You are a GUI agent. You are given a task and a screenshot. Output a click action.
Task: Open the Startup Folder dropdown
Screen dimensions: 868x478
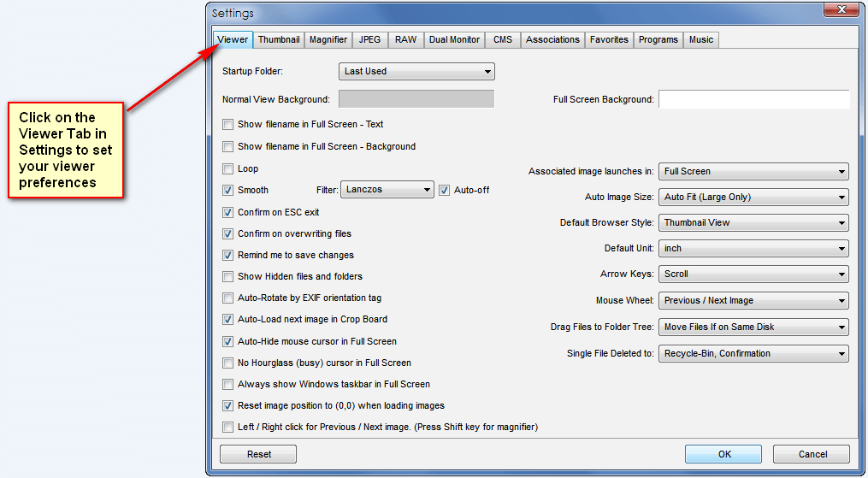point(416,72)
